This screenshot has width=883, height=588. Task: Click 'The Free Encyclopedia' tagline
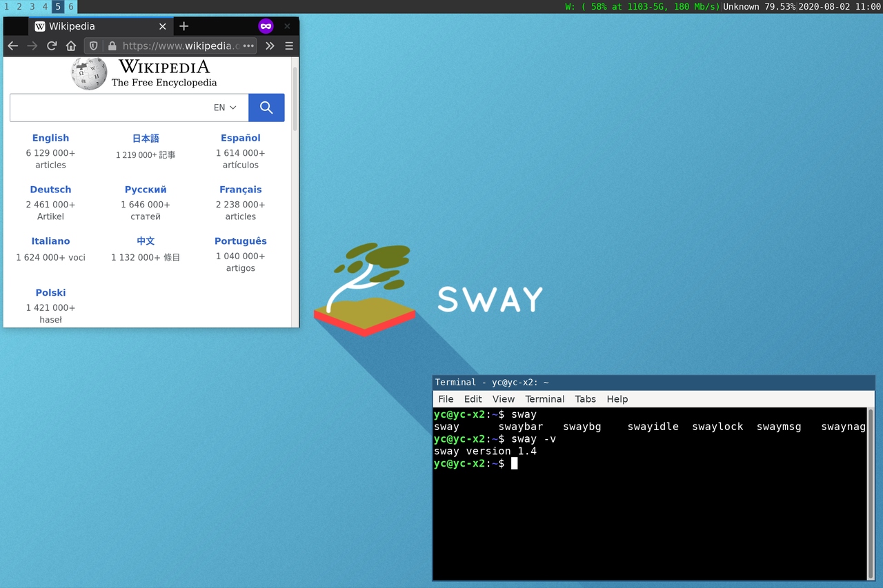[164, 83]
